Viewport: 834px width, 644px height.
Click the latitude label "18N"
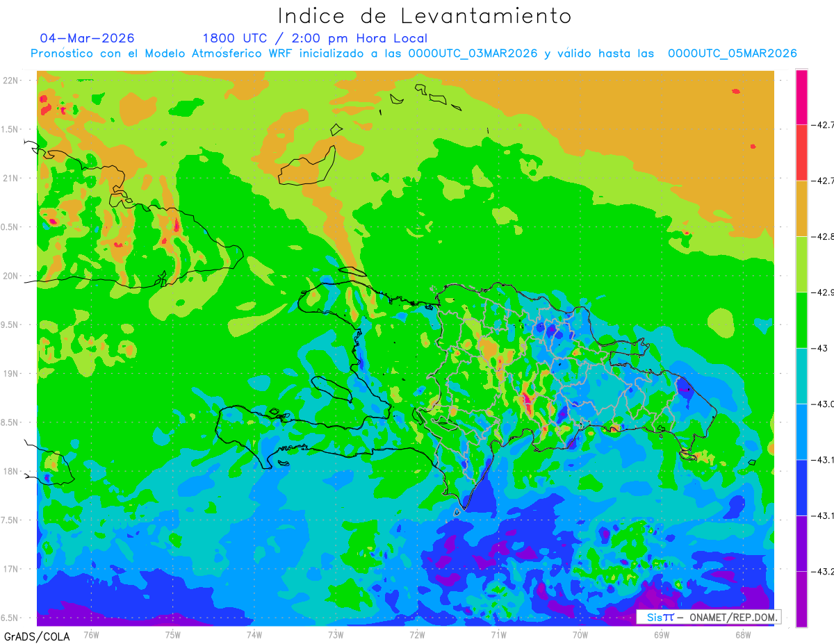11,471
